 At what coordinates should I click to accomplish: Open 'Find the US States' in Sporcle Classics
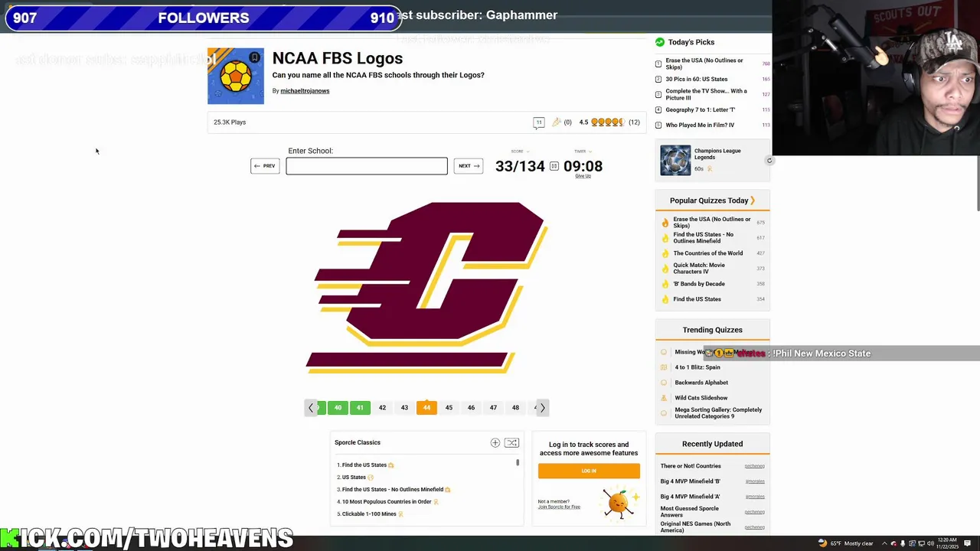364,465
